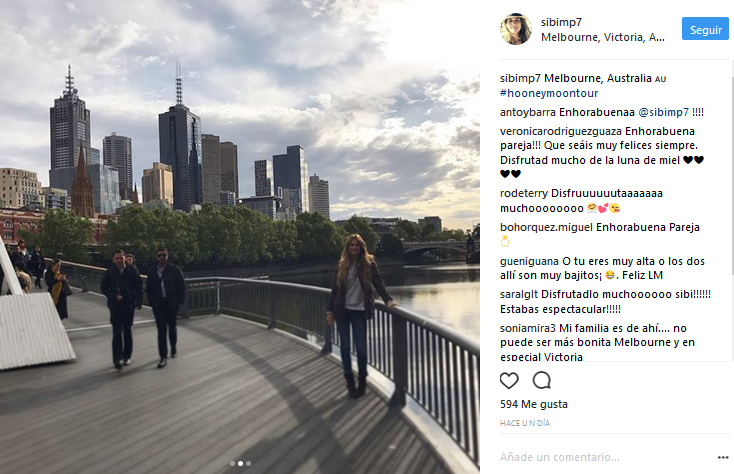Screen dimensions: 734x474
Task: Like the post with the heart icon
Action: pos(509,380)
